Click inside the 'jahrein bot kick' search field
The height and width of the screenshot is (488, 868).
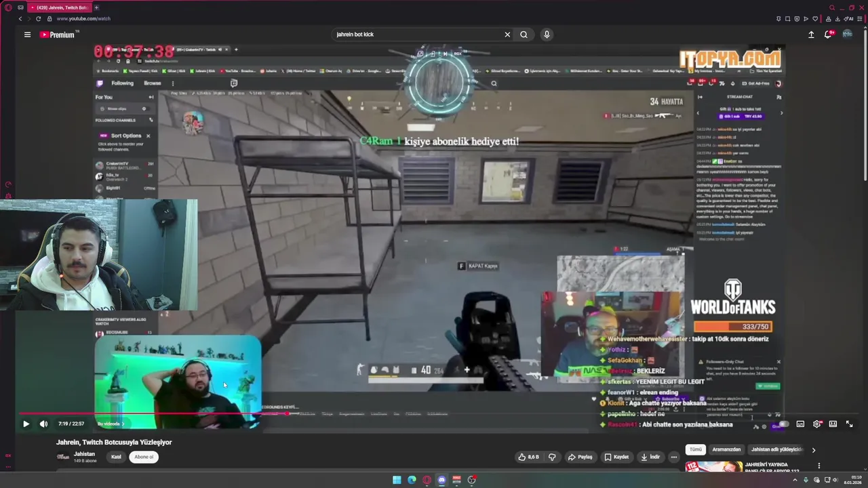click(x=417, y=35)
